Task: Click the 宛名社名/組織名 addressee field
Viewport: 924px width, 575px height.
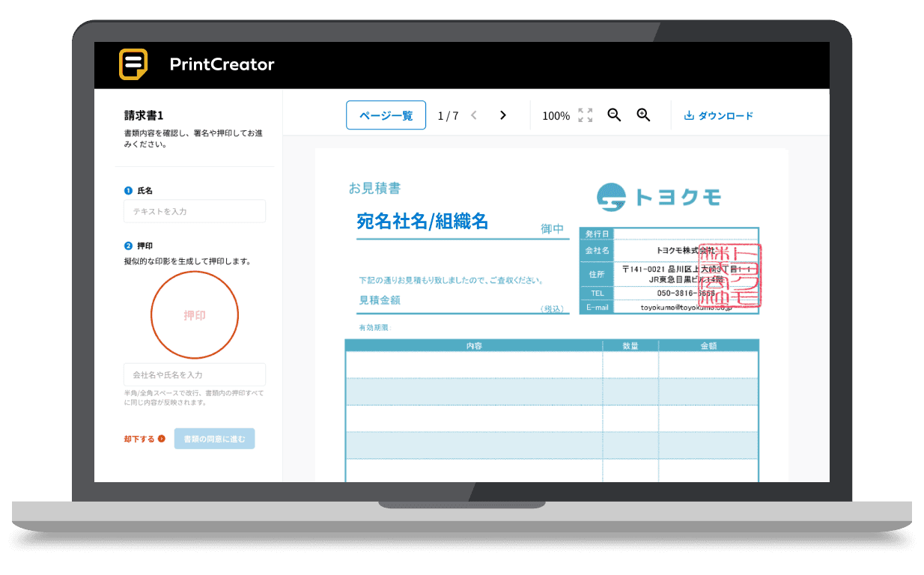Action: (423, 222)
